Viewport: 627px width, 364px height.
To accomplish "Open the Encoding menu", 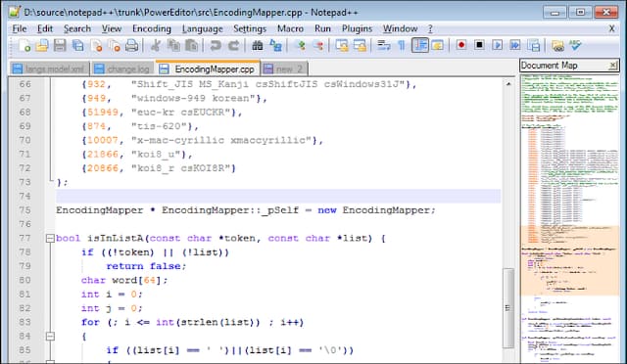I will pos(152,28).
